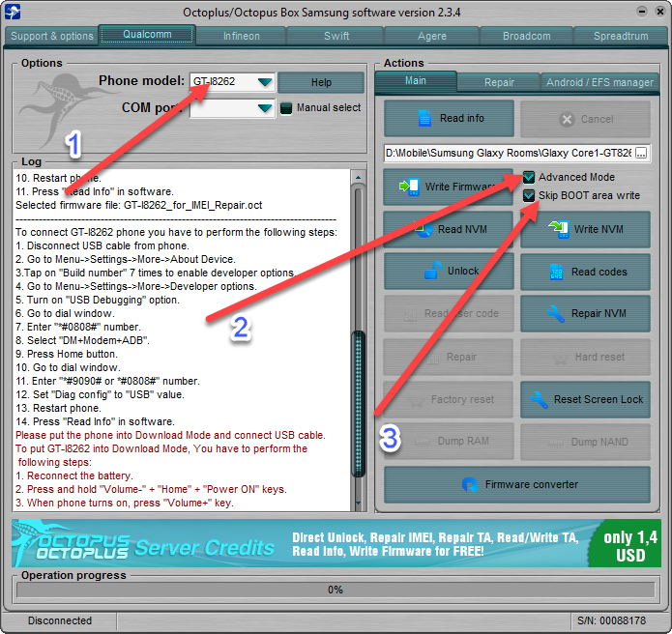Click the Octoplus logo in title bar
The width and height of the screenshot is (672, 634).
click(13, 12)
